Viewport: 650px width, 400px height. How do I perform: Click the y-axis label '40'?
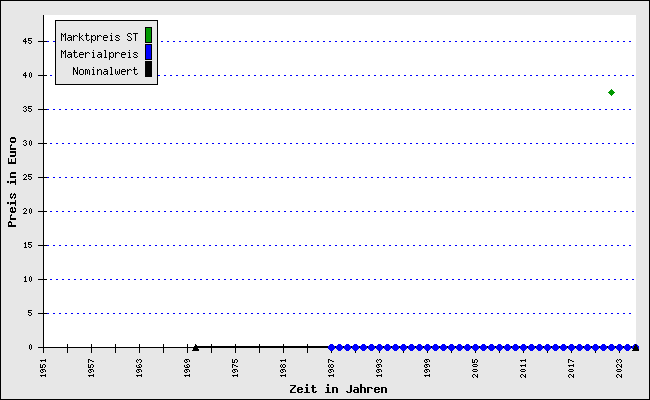pos(28,75)
